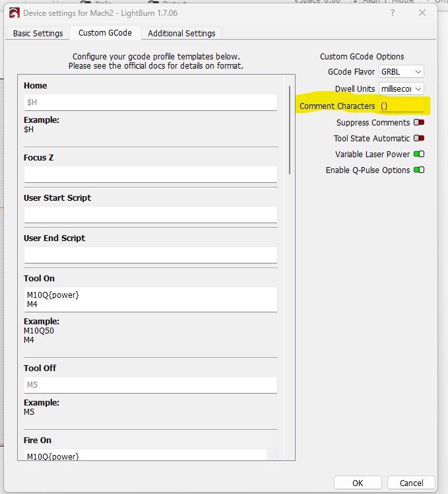Click the Home section heading
This screenshot has width=448, height=494.
tap(35, 86)
